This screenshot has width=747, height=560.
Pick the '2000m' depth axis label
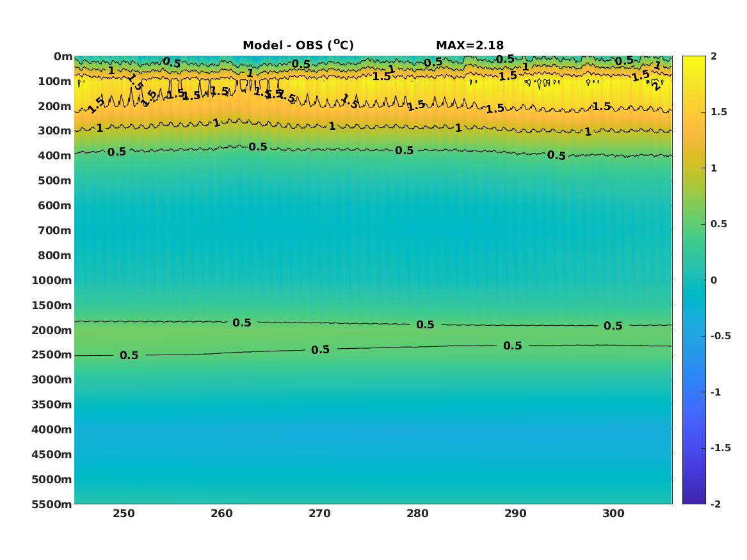click(52, 330)
